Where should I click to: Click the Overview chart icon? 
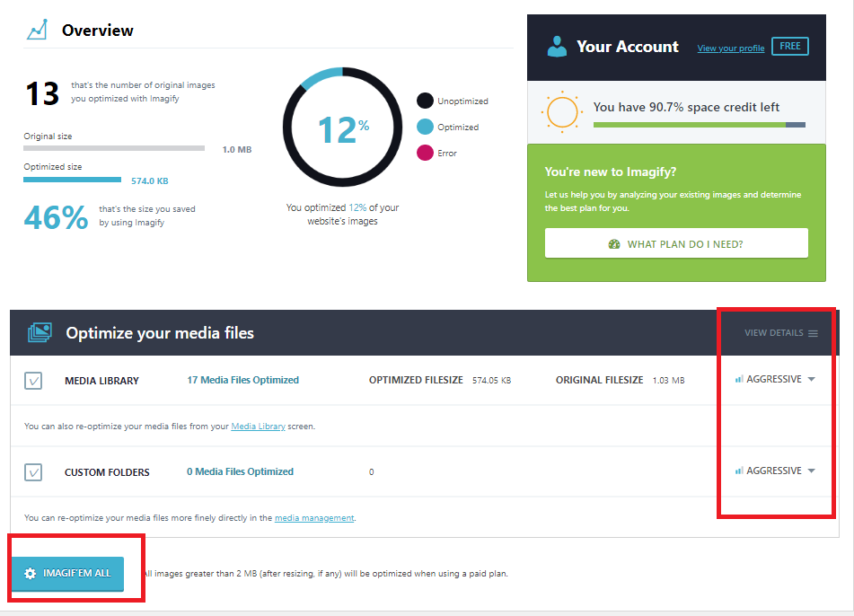[x=37, y=30]
